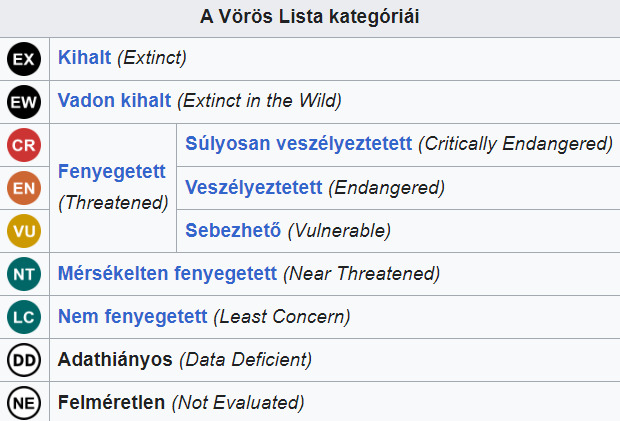Follow the Súlyosan veszélyeztetett link
Screen dimensions: 620x421
click(x=299, y=143)
